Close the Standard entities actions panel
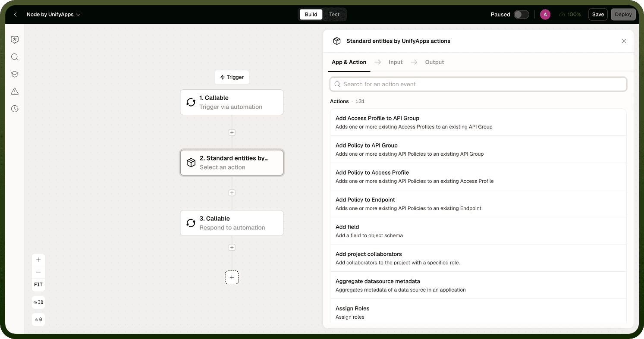The width and height of the screenshot is (644, 339). 624,41
